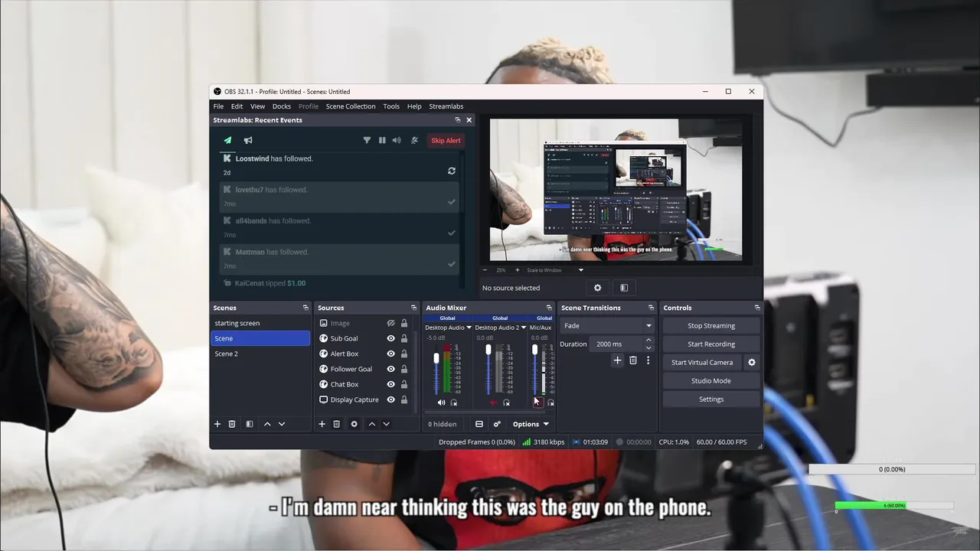The width and height of the screenshot is (980, 551).
Task: Click the send test alert paper plane icon
Action: tap(227, 140)
